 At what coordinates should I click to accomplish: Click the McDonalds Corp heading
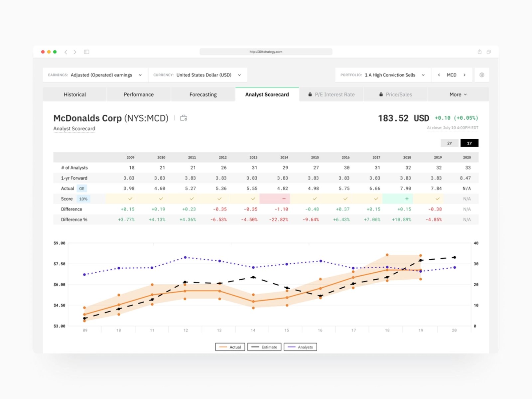[111, 118]
